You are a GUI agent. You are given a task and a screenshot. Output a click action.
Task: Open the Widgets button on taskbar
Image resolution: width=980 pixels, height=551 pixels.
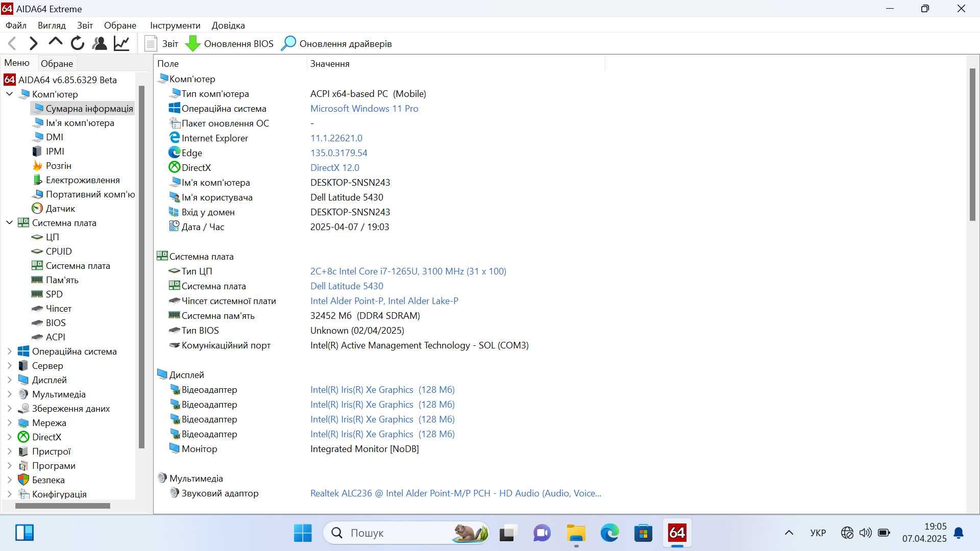24,533
